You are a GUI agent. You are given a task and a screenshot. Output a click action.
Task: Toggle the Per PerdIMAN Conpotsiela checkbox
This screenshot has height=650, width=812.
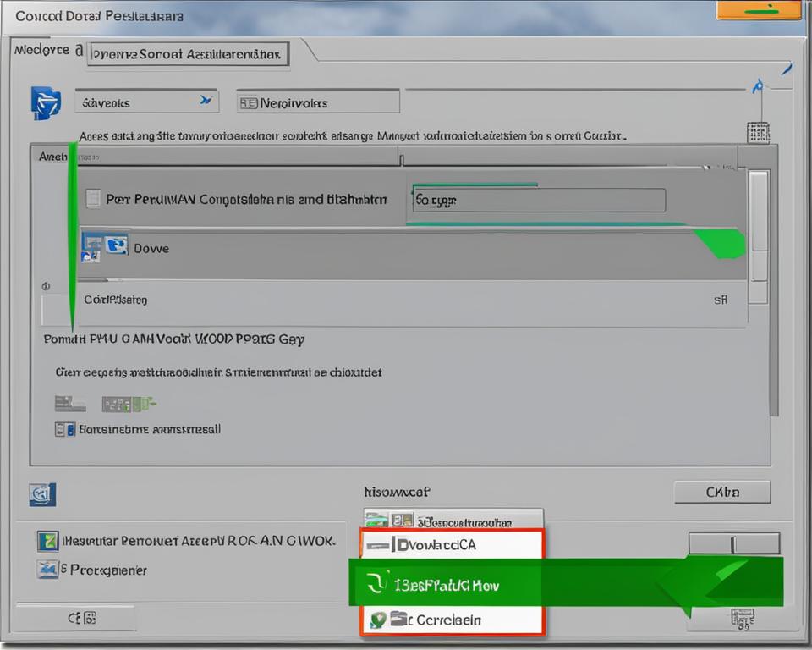[x=93, y=199]
